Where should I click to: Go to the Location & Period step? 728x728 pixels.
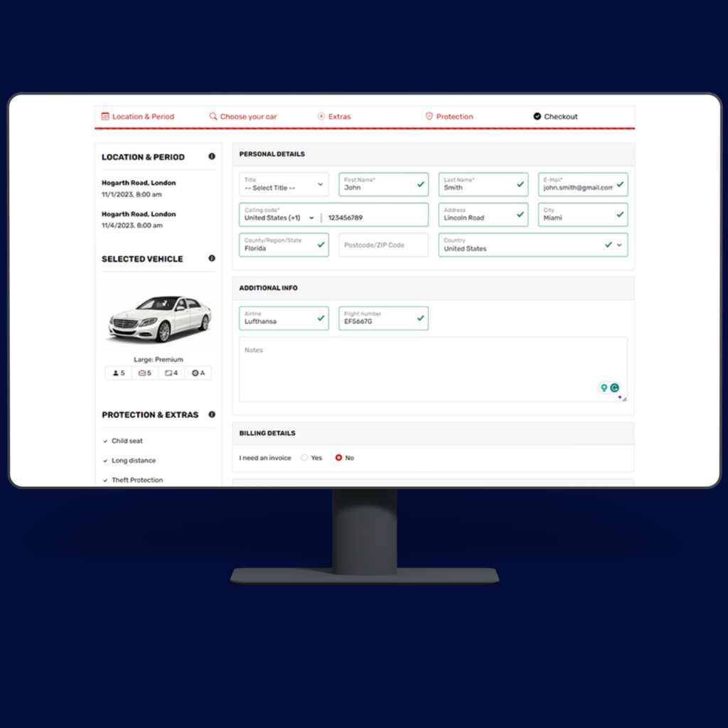138,117
